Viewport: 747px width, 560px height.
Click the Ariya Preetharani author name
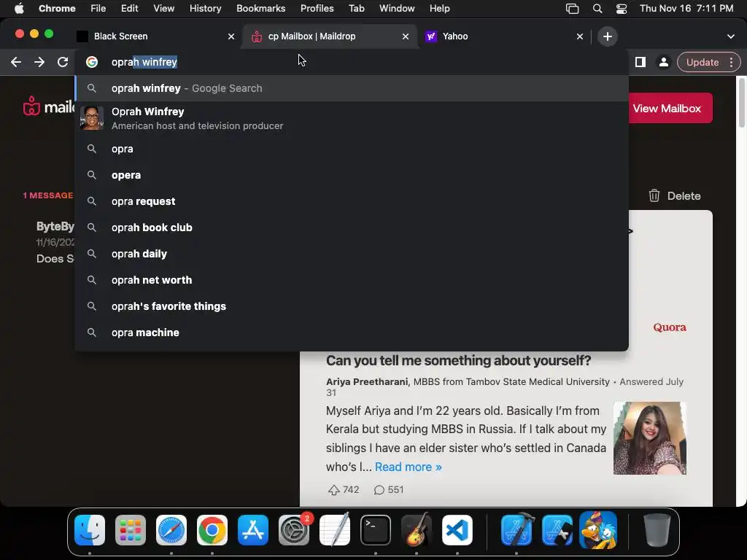pyautogui.click(x=367, y=381)
